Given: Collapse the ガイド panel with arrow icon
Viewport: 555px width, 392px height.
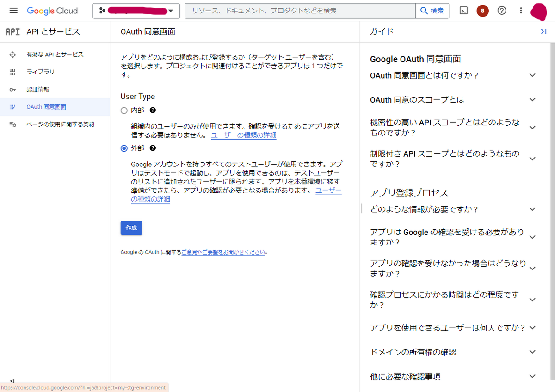Looking at the screenshot, I should tap(543, 31).
